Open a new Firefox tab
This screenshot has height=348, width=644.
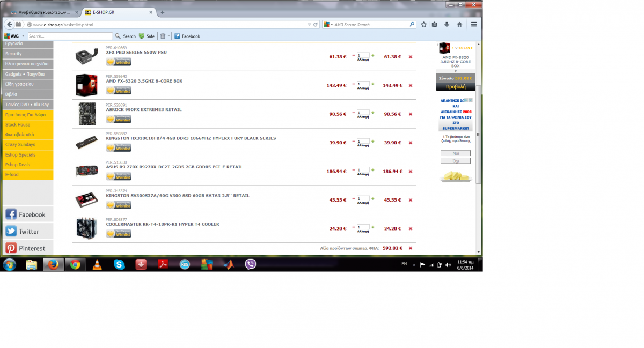pyautogui.click(x=163, y=12)
